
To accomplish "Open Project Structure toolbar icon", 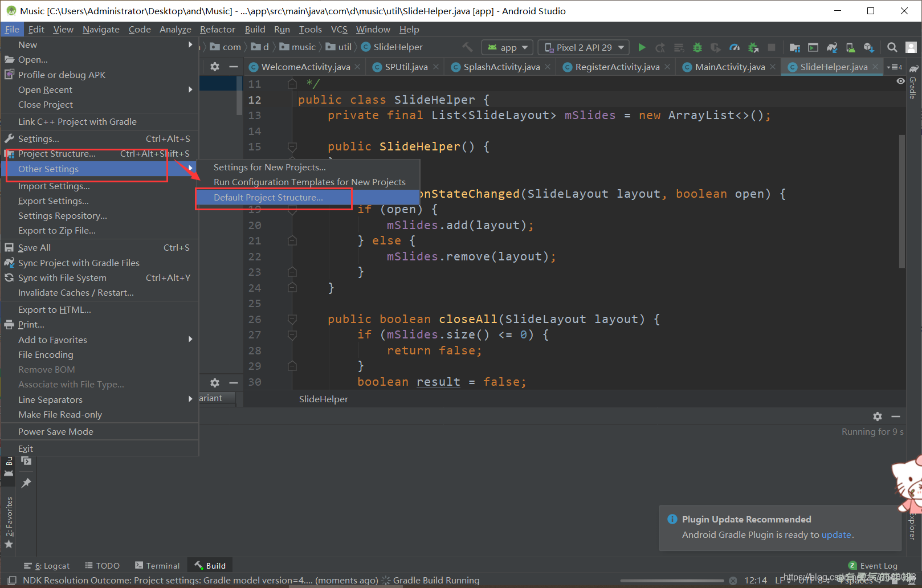I will tap(794, 47).
